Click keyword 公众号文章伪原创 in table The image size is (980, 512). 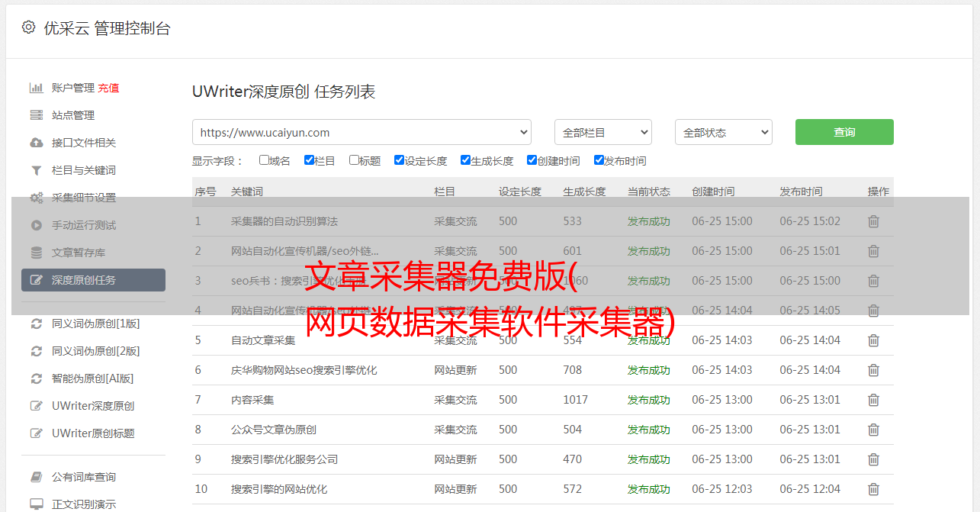(x=274, y=430)
